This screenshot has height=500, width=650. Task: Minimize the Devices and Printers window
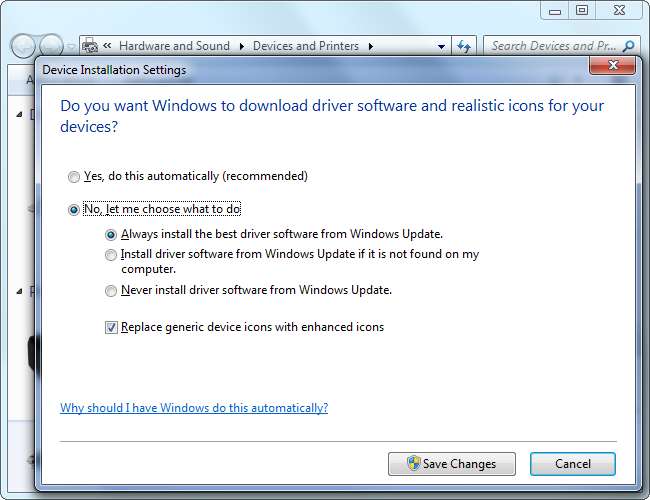[555, 11]
